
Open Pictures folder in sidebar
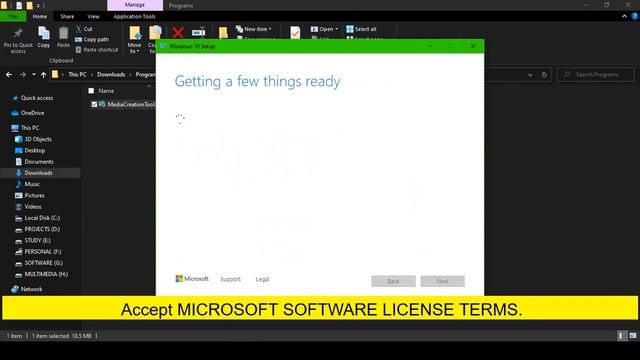click(34, 196)
